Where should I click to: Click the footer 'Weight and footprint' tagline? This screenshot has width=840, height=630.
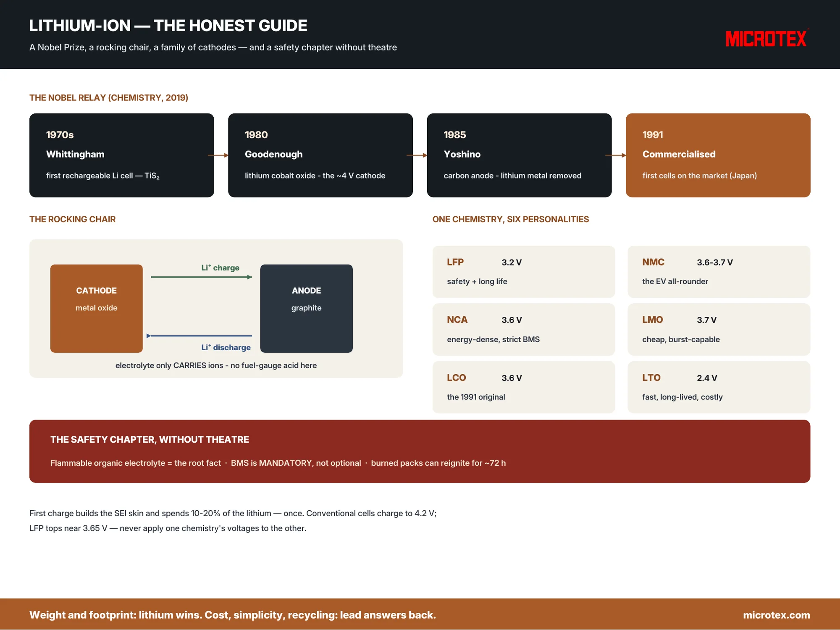232,615
